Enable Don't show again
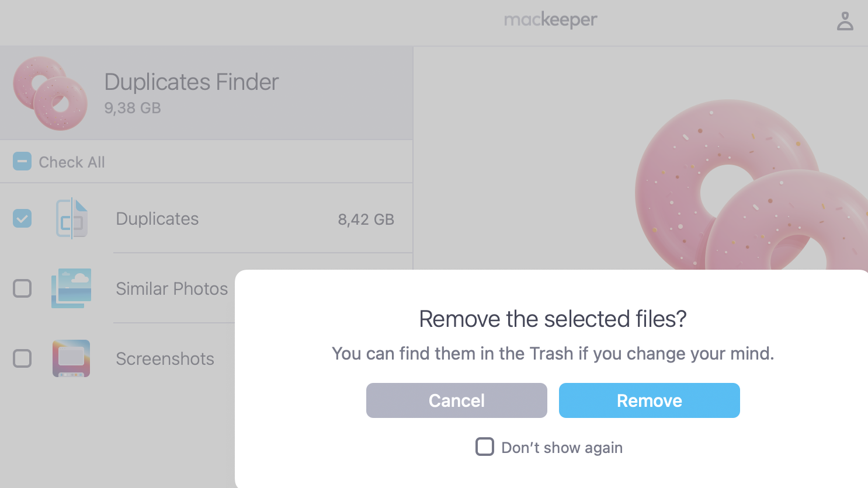Viewport: 868px width, 488px height. pos(484,447)
